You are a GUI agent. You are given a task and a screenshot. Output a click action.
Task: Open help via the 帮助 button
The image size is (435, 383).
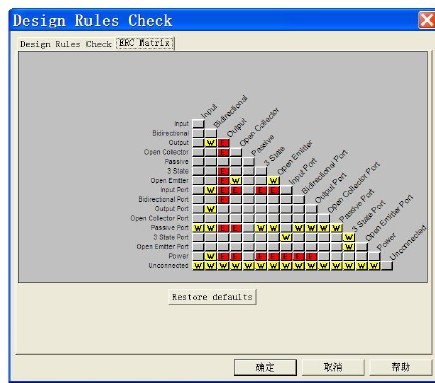click(400, 367)
